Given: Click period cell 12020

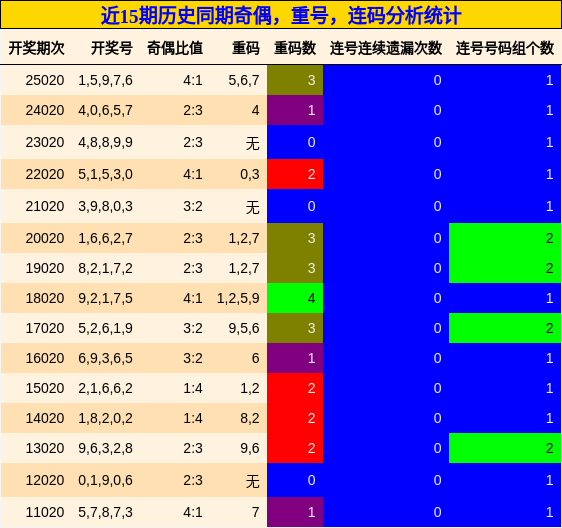Looking at the screenshot, I should 45,480.
